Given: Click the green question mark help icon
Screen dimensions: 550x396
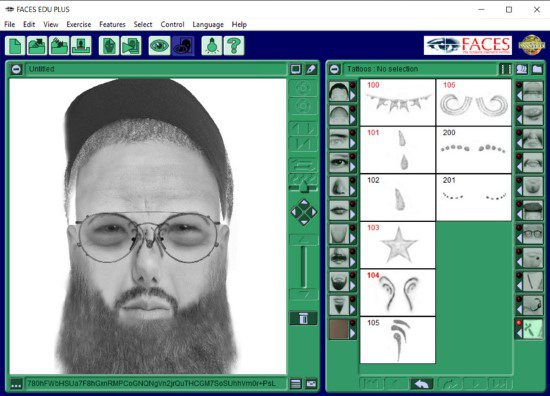Looking at the screenshot, I should (234, 46).
